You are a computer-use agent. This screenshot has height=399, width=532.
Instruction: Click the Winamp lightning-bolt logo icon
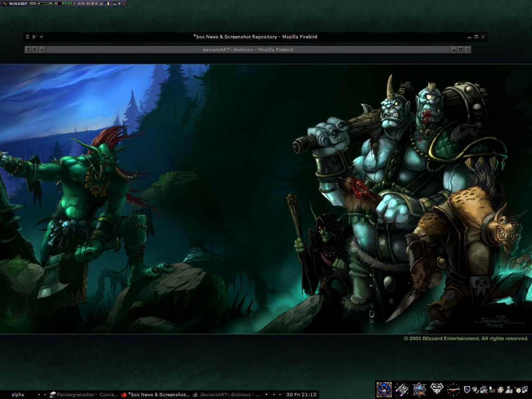click(x=5, y=3)
